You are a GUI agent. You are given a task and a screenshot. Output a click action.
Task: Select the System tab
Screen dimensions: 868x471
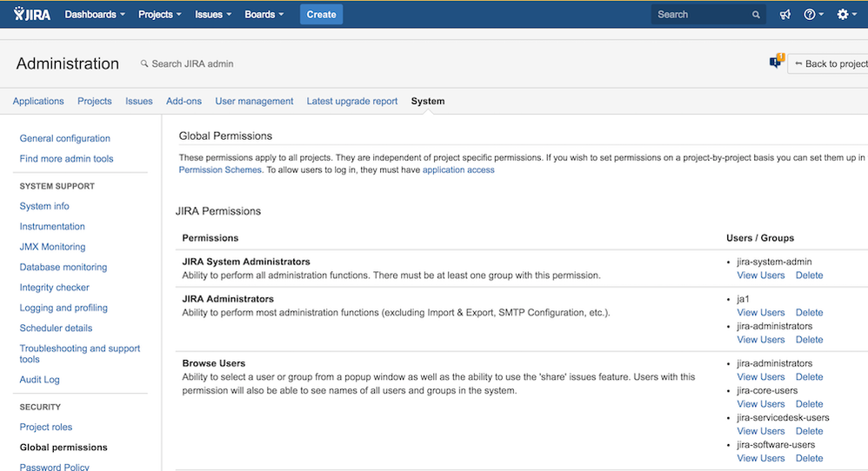tap(427, 101)
